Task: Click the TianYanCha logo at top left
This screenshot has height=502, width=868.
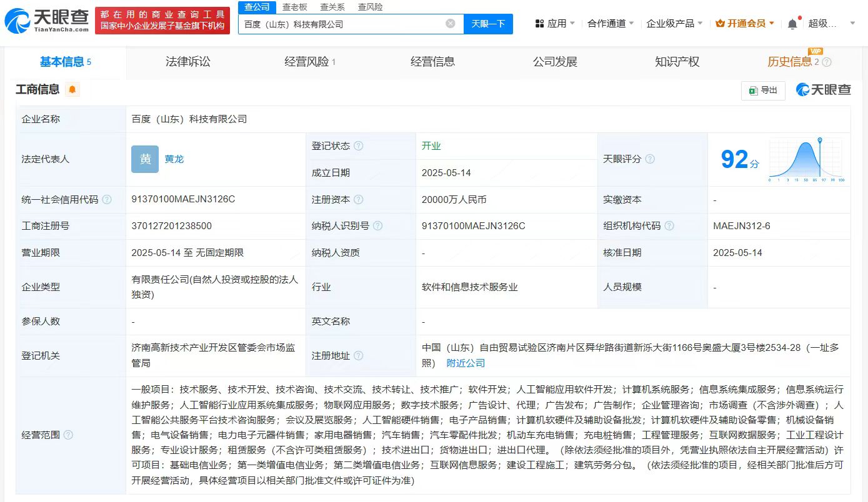Action: (x=46, y=21)
